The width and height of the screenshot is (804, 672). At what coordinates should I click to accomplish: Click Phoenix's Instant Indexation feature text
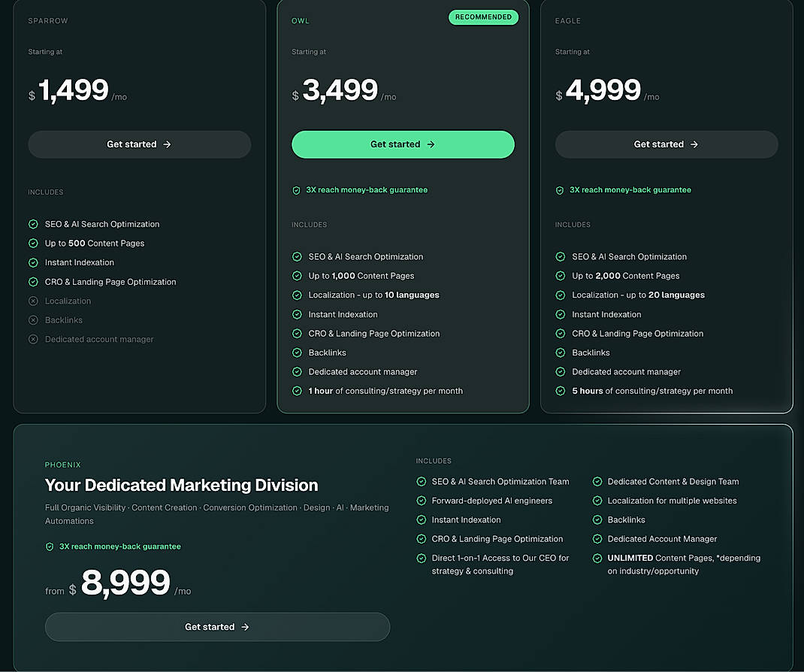(x=466, y=519)
